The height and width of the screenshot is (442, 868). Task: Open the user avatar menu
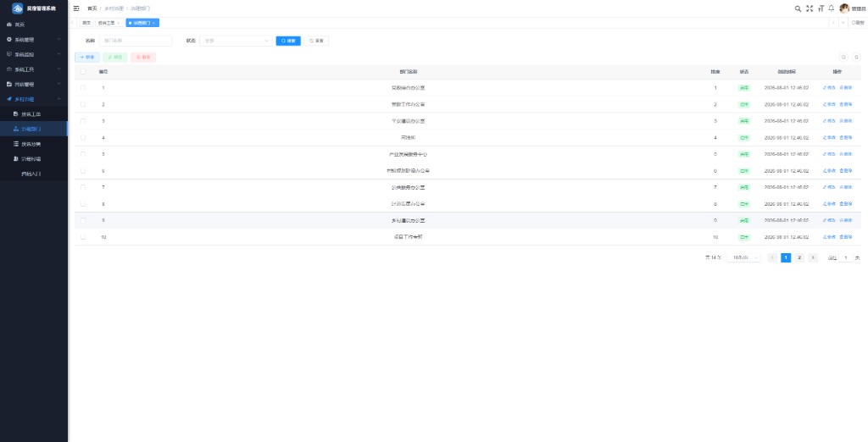844,8
